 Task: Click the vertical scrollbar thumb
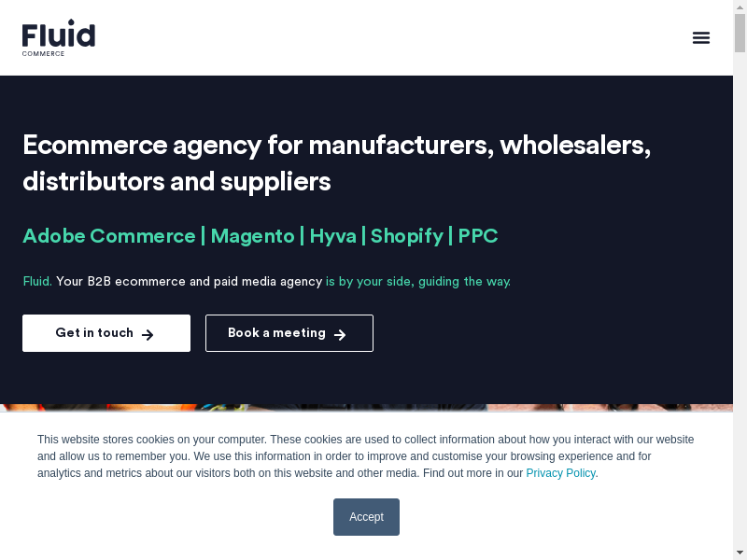pos(740,33)
